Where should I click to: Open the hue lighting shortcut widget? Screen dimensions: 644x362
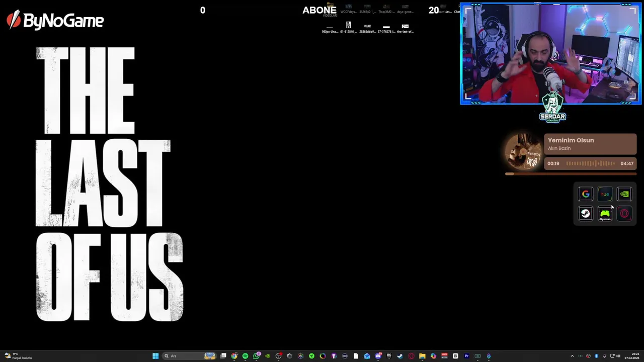(x=605, y=194)
